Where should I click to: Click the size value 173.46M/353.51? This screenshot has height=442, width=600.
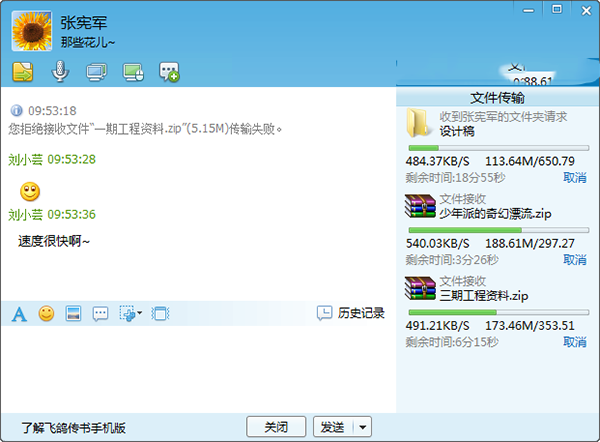[530, 326]
